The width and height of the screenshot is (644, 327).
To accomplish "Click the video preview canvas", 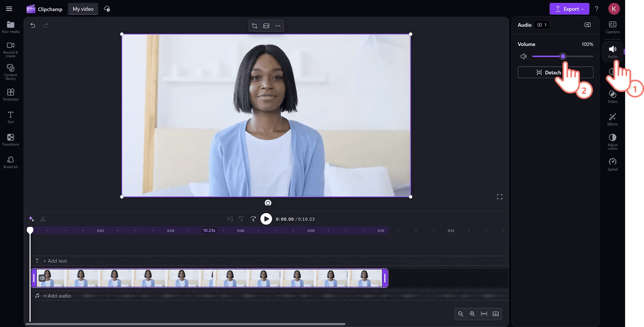I will pyautogui.click(x=266, y=115).
